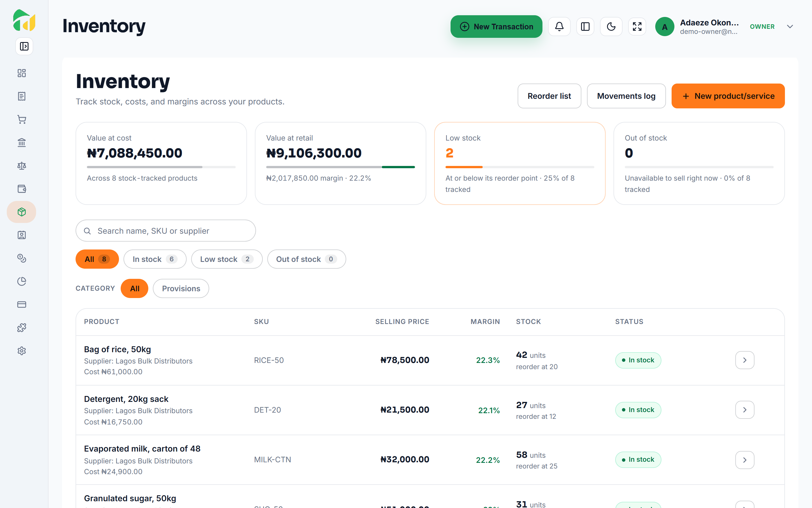Open the Movements log
The image size is (812, 508).
[x=626, y=96]
